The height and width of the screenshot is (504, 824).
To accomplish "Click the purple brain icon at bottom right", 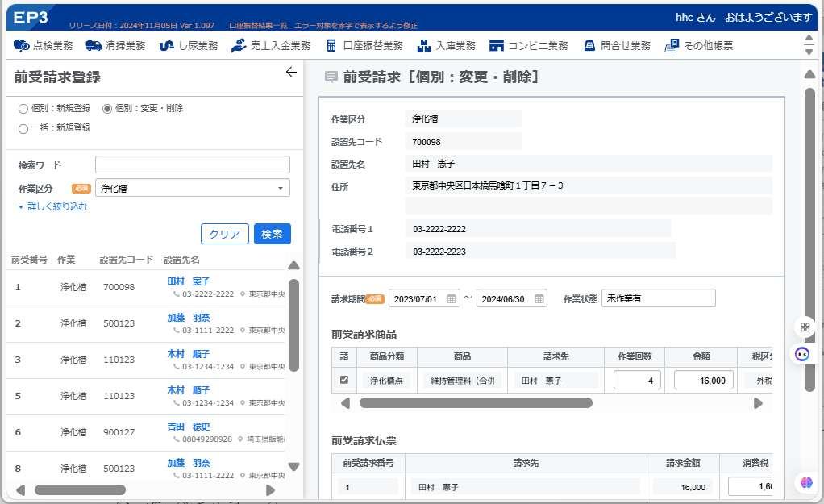I will click(x=806, y=482).
